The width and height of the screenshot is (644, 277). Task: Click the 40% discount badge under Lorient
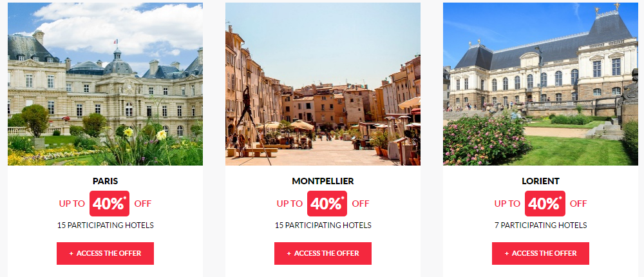(x=545, y=204)
